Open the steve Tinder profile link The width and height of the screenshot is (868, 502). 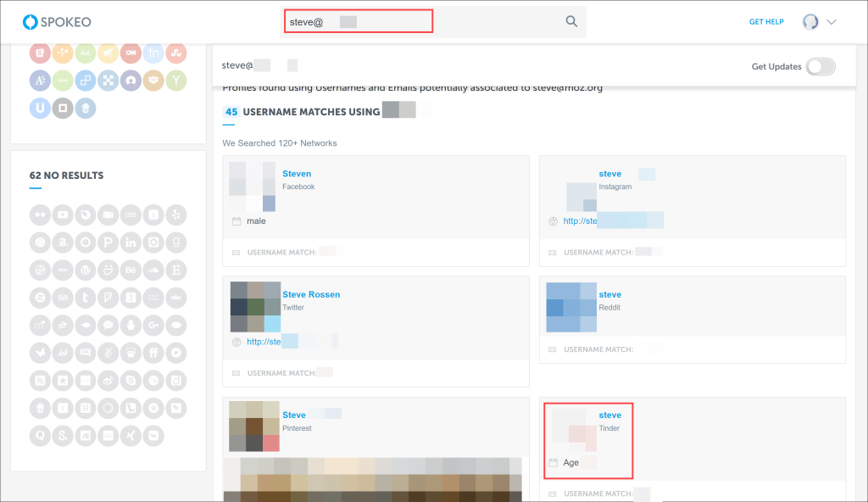pos(610,415)
